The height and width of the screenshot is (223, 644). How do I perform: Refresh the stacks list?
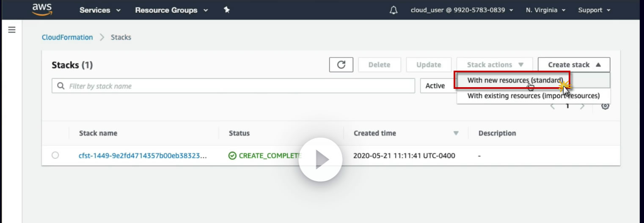(341, 65)
